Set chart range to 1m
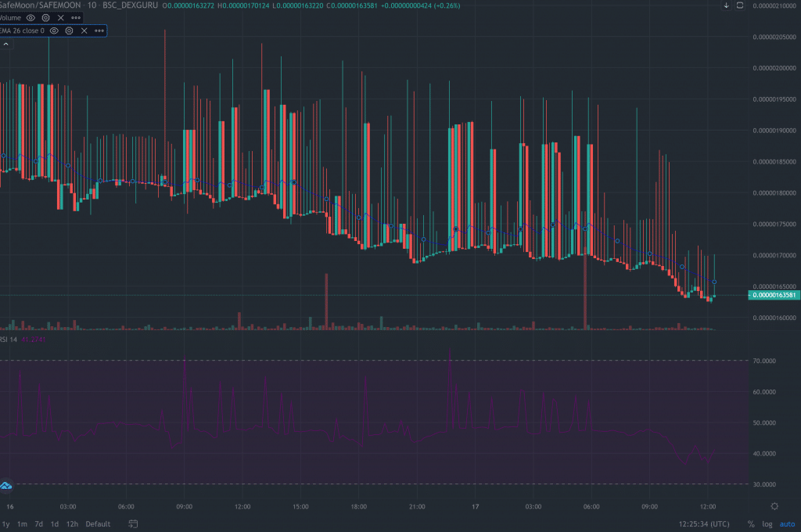This screenshot has width=801, height=532. coord(22,524)
